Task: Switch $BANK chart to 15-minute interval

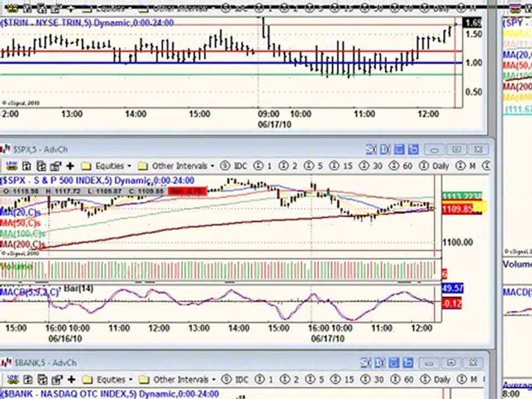Action: click(342, 379)
